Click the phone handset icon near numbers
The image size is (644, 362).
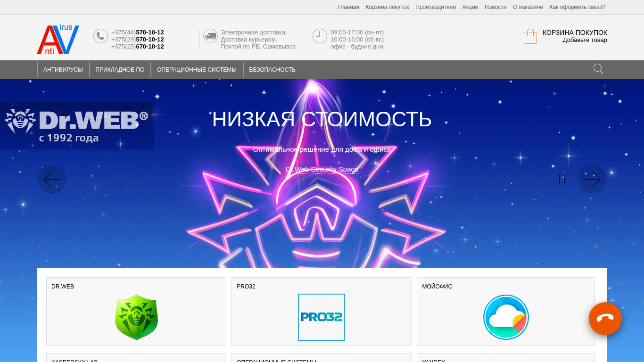pos(100,36)
